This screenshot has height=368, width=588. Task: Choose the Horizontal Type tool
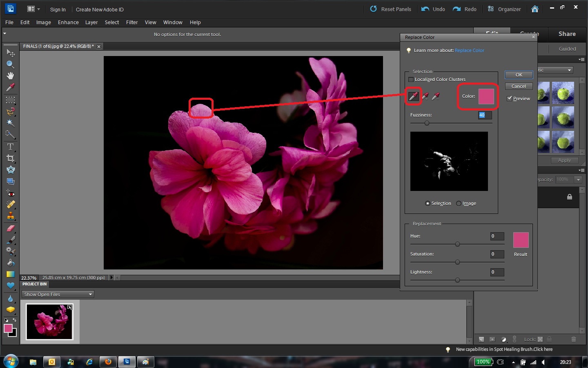[10, 147]
